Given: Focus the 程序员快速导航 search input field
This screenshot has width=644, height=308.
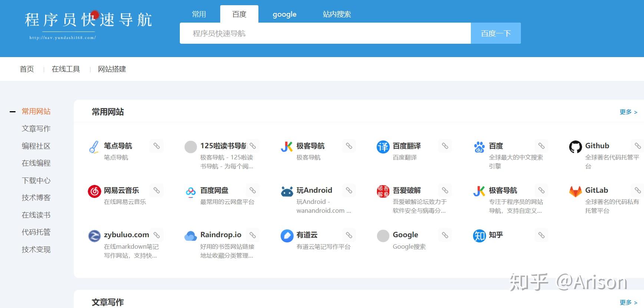Looking at the screenshot, I should 325,33.
